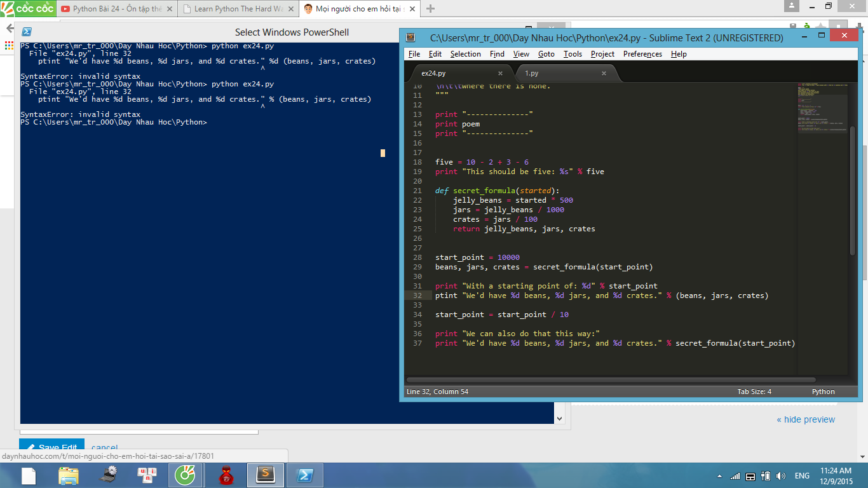Open the Python syntax selector in status bar
The width and height of the screenshot is (868, 488).
tap(823, 391)
